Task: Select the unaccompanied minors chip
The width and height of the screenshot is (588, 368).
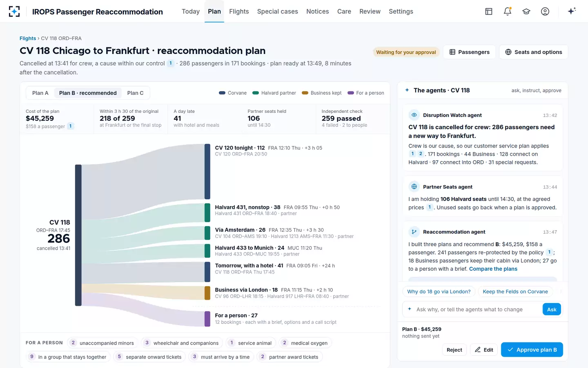Action: point(102,343)
